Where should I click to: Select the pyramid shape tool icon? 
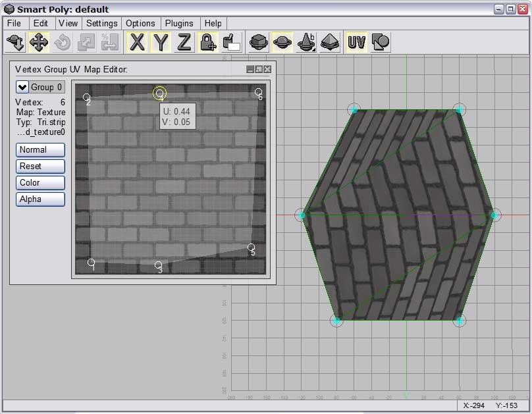329,42
